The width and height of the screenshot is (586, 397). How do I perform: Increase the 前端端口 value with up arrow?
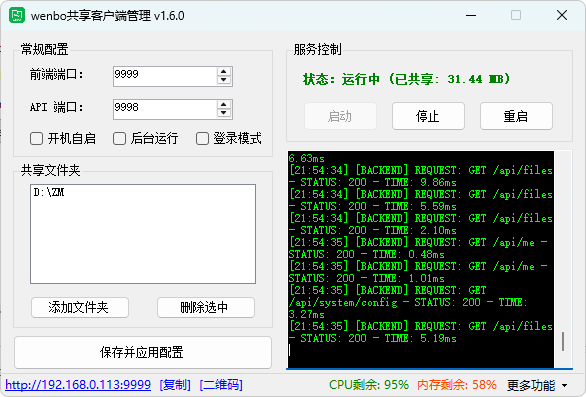223,72
